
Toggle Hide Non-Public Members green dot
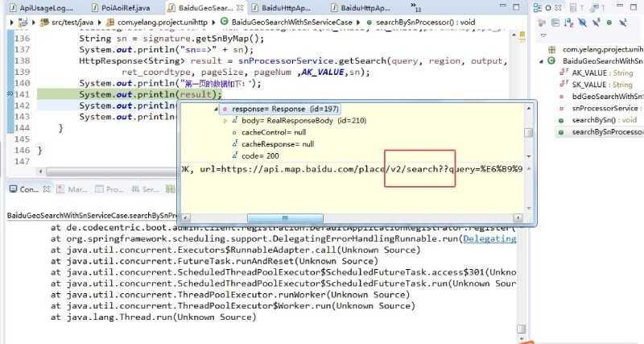click(609, 23)
